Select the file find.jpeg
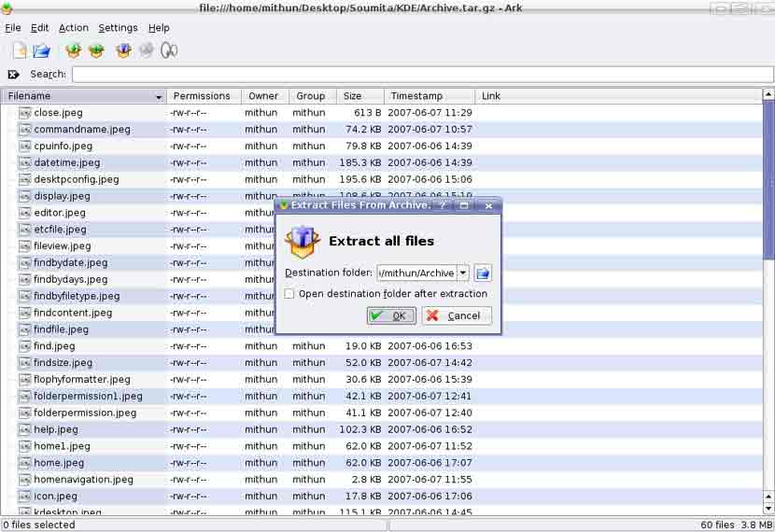 [x=54, y=347]
